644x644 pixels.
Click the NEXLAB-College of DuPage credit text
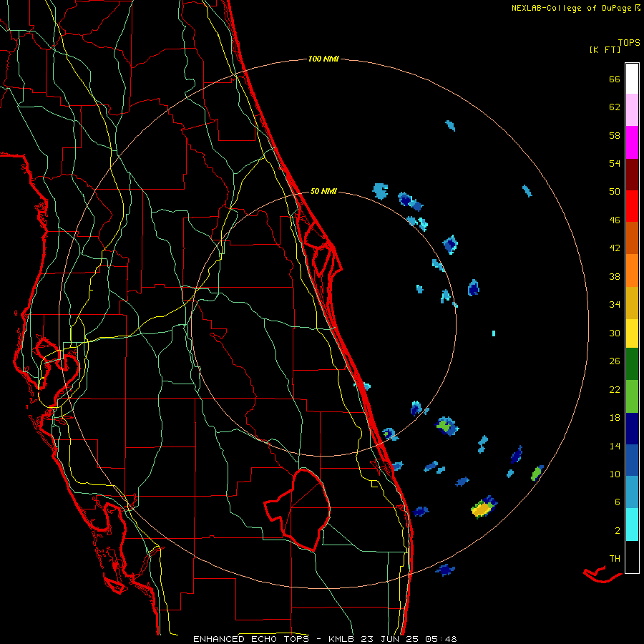point(575,8)
